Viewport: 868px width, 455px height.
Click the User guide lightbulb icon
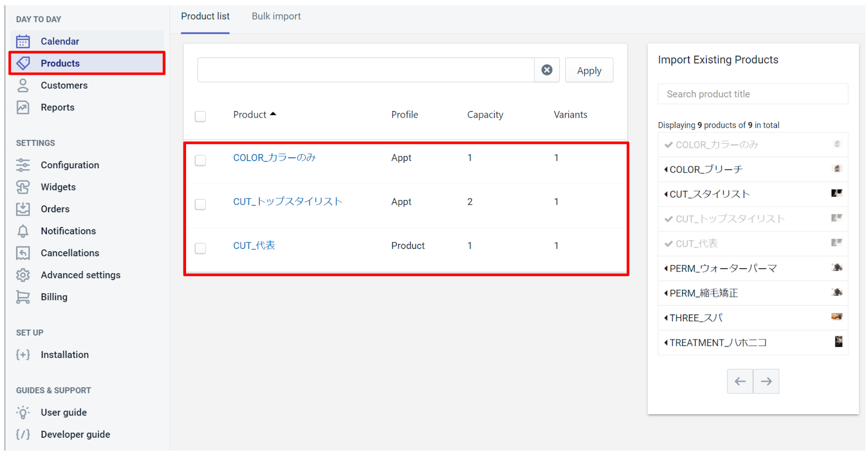click(23, 413)
